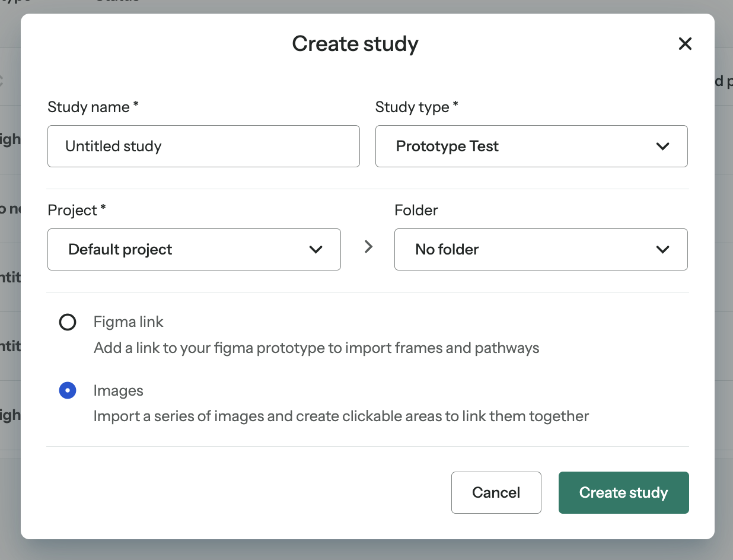This screenshot has height=560, width=733.
Task: Click the Study name input field
Action: click(203, 146)
